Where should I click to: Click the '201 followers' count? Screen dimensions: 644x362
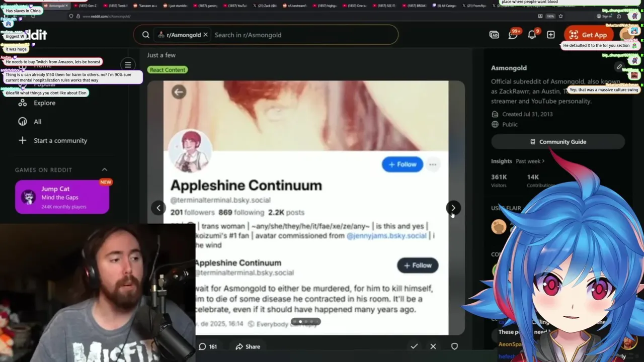[192, 212]
